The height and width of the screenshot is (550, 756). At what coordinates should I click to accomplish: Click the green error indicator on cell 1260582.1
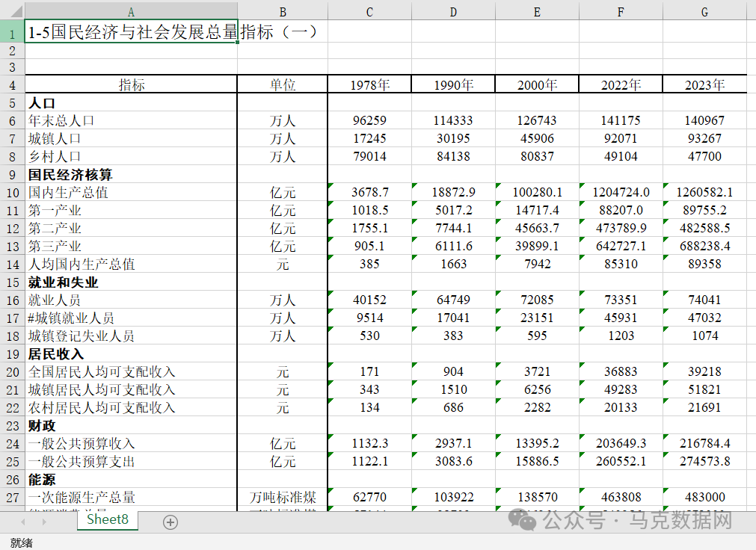[666, 187]
